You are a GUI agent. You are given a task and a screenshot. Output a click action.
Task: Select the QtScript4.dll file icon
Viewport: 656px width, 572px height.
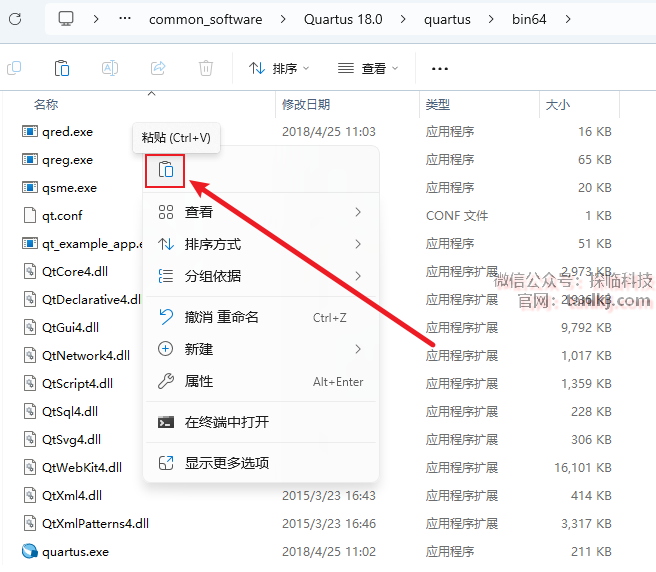(x=30, y=383)
